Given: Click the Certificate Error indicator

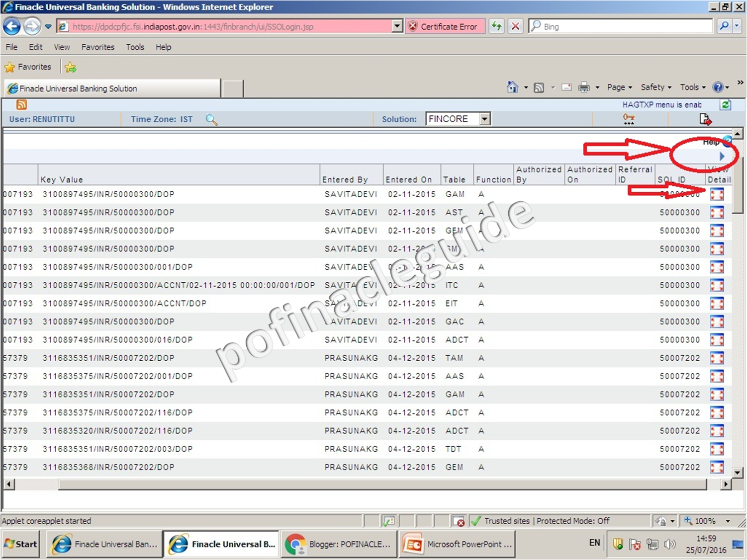Looking at the screenshot, I should click(444, 26).
